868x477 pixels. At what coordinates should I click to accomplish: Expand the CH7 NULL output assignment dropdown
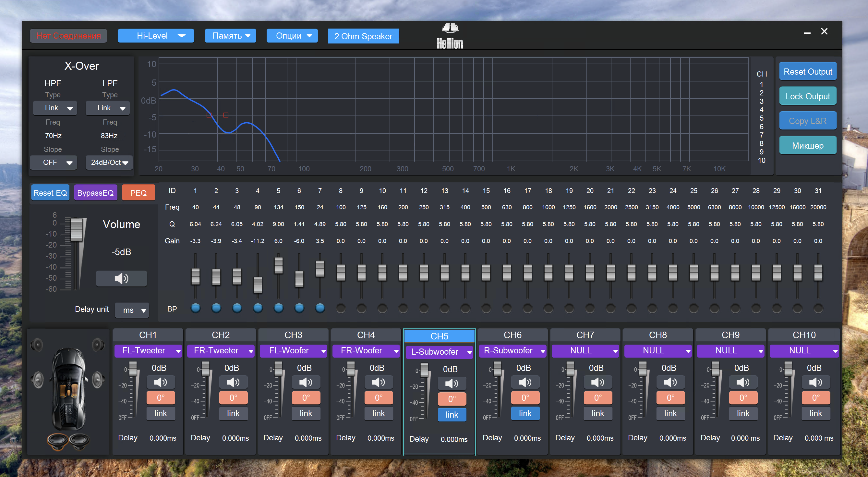585,350
